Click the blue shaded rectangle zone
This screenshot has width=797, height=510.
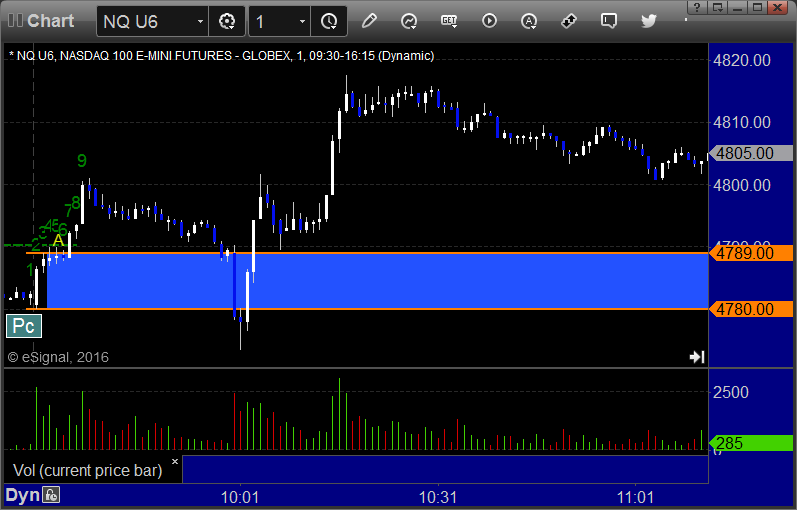click(x=377, y=281)
